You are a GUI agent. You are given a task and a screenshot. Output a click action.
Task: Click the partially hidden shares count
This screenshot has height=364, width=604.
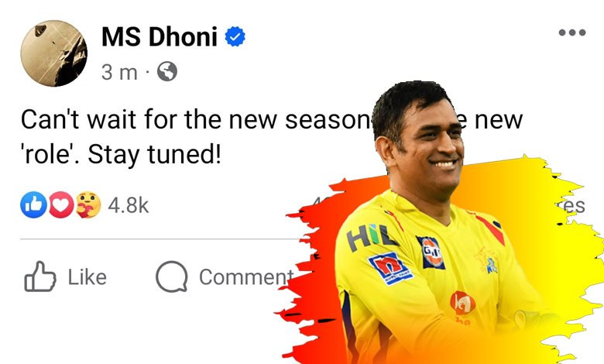click(x=572, y=206)
